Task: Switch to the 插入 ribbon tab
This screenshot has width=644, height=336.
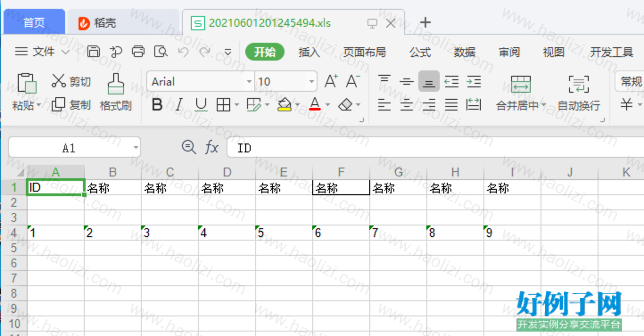Action: pos(310,52)
